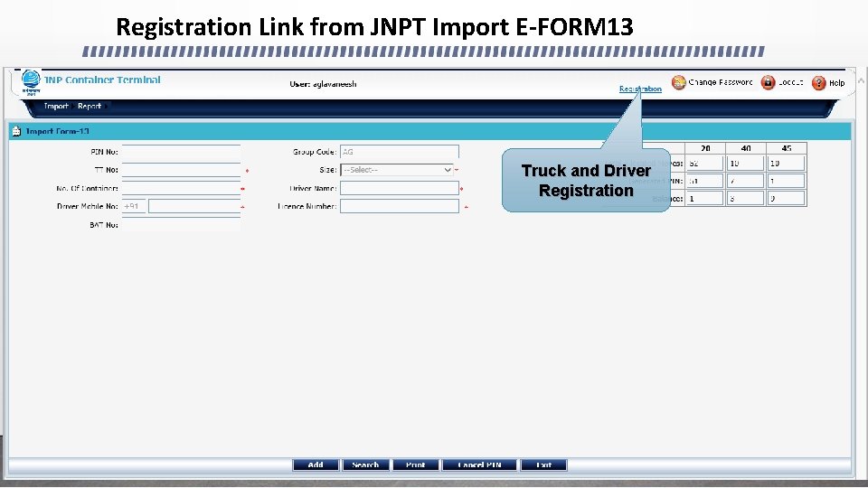Click the Generated PIN cell under column 45
Screen dimensions: 868x488
(x=787, y=181)
